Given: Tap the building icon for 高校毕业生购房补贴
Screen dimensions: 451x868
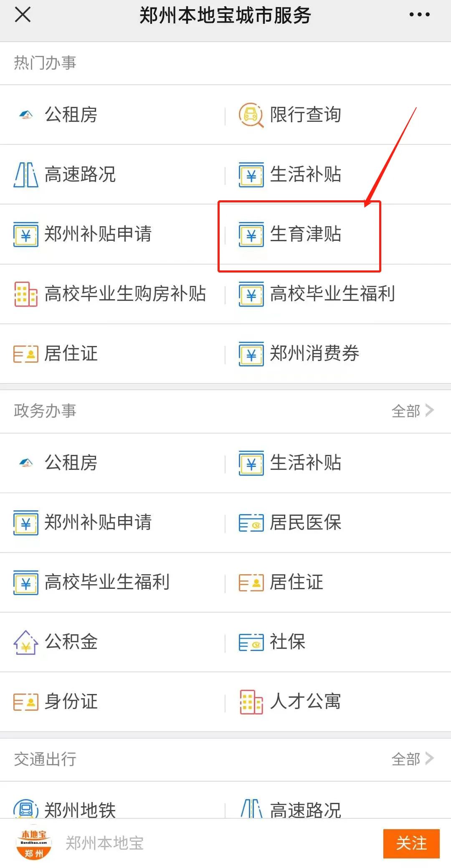Looking at the screenshot, I should pyautogui.click(x=26, y=294).
